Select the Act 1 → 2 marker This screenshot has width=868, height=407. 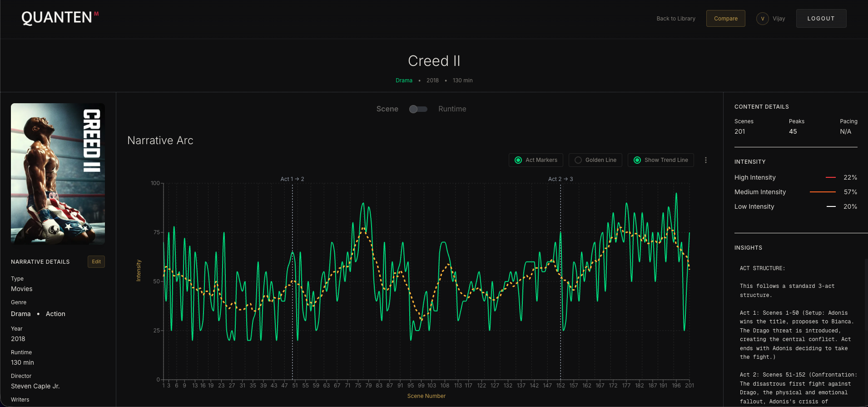point(292,179)
